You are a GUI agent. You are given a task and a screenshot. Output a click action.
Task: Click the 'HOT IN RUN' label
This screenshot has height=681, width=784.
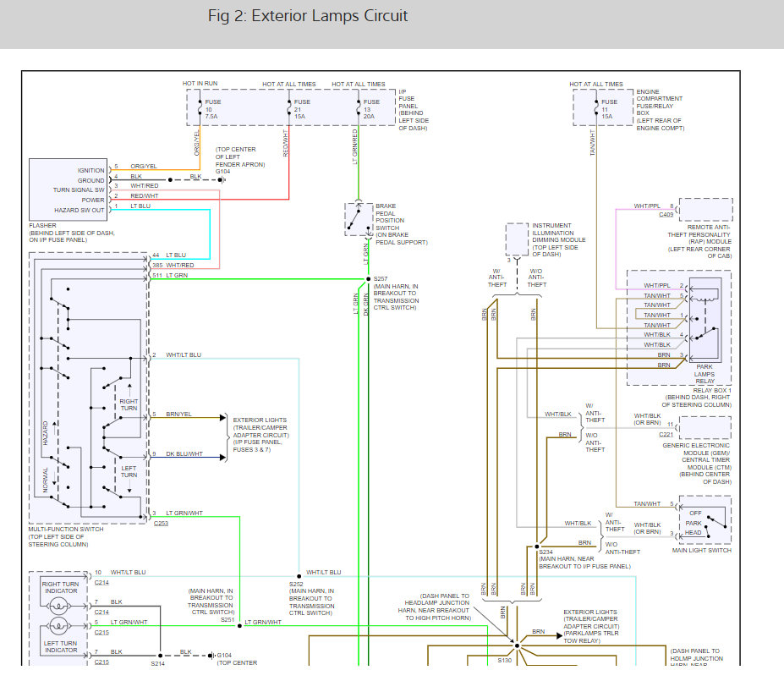tap(200, 84)
